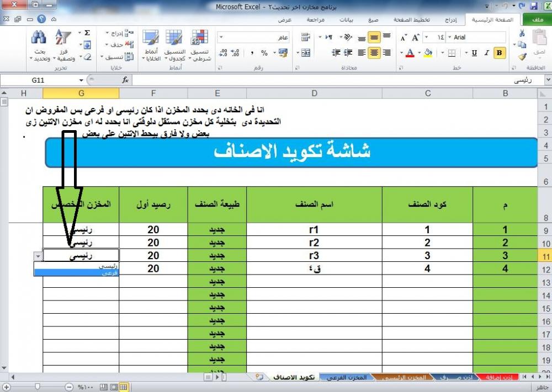Switch to المخزن الفرعى sheet tab

(346, 377)
